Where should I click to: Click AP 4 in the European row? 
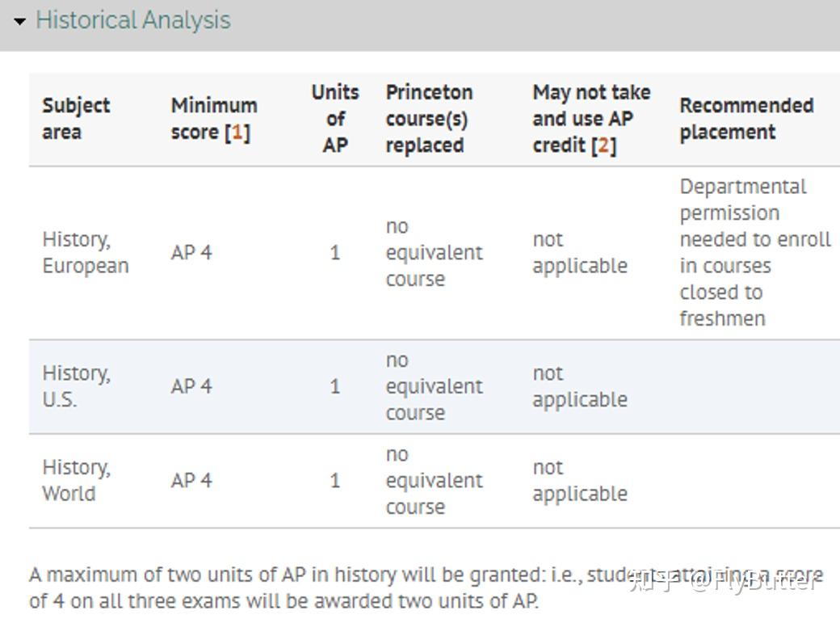191,253
